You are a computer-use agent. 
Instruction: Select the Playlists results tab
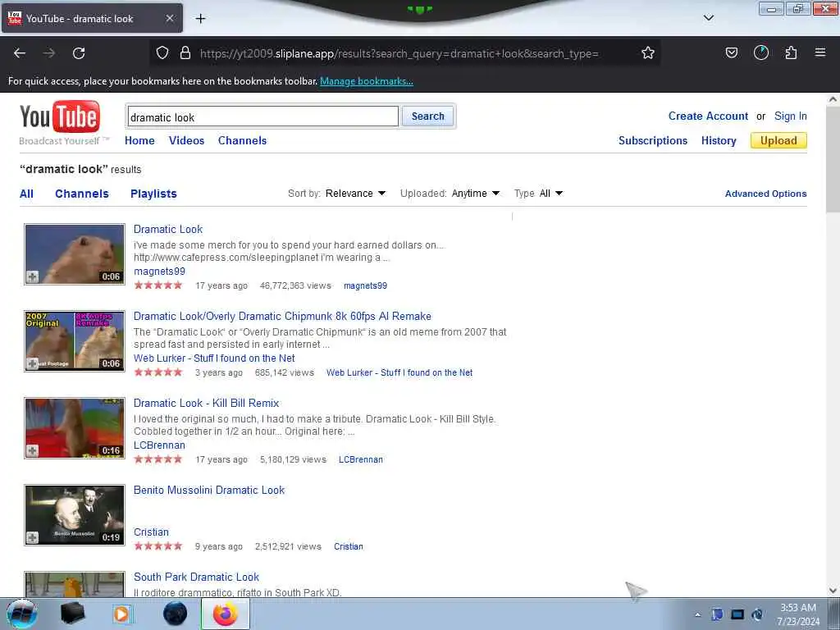click(x=153, y=194)
